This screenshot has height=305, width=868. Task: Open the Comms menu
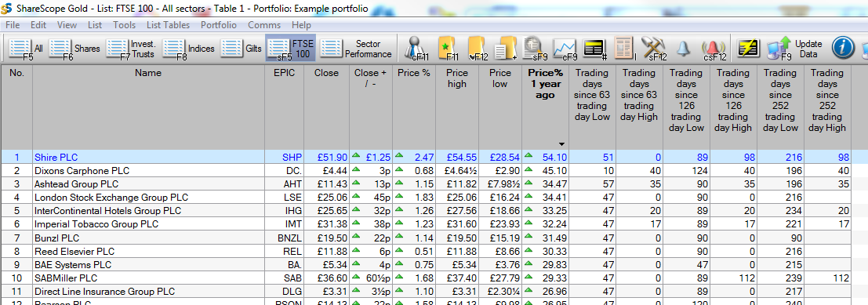point(264,25)
